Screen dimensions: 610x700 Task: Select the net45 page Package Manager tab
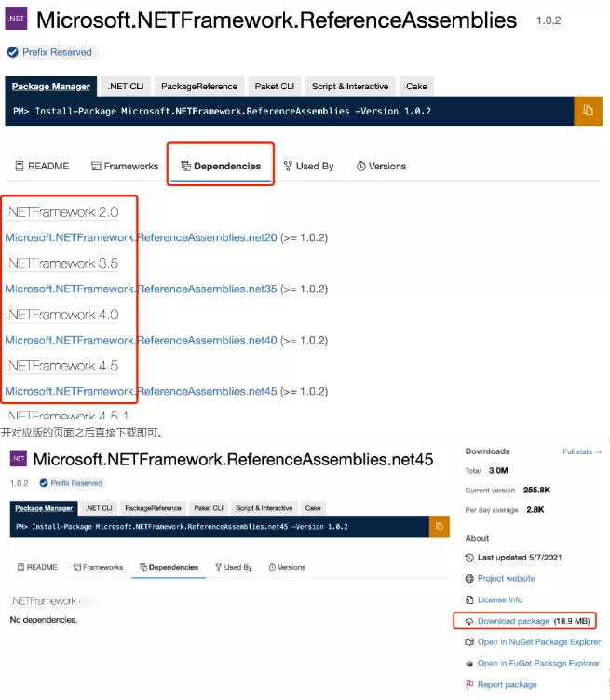pyautogui.click(x=44, y=508)
